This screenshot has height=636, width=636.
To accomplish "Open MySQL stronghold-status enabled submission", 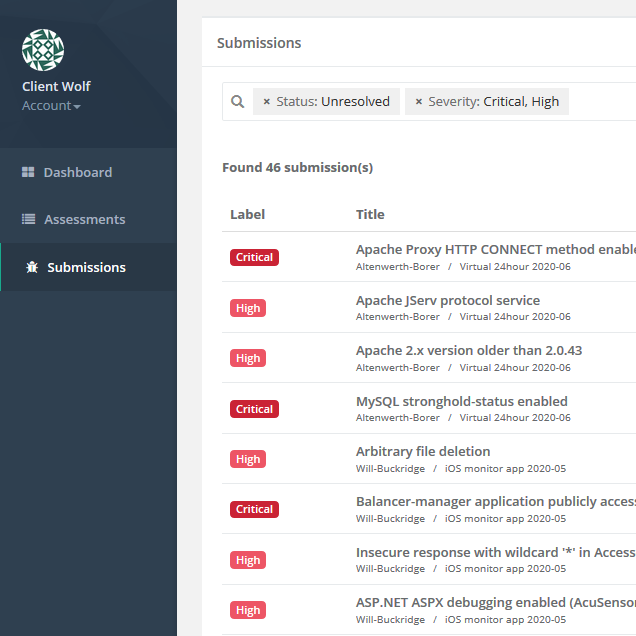I will (462, 402).
